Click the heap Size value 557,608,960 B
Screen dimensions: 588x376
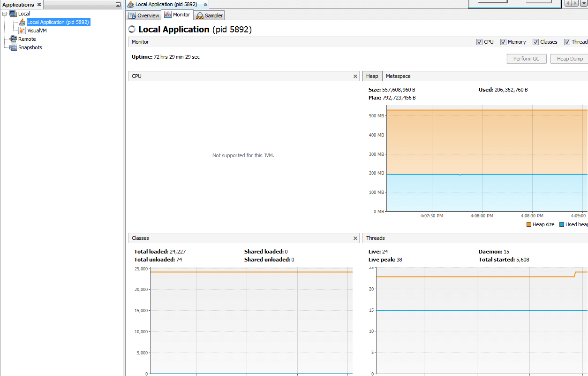[x=399, y=90]
